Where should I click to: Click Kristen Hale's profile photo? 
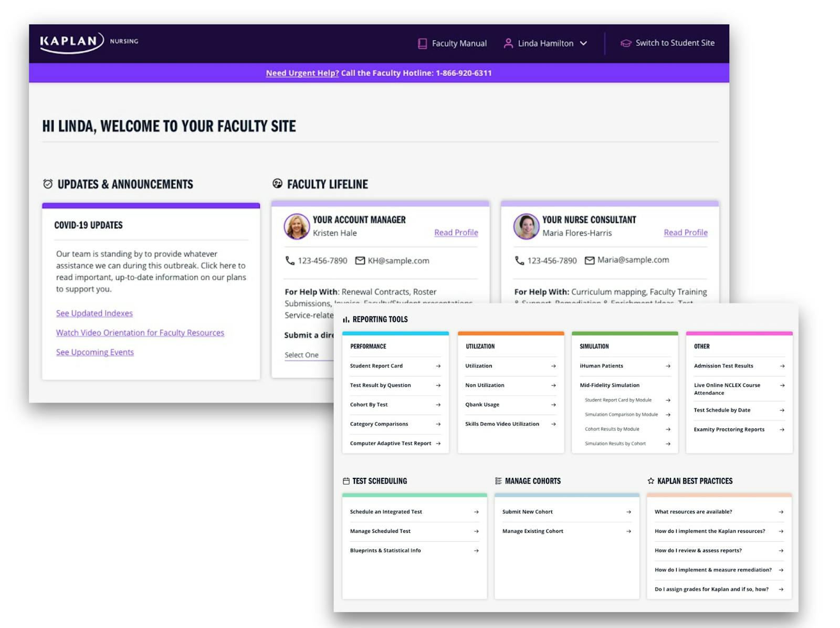pos(297,226)
